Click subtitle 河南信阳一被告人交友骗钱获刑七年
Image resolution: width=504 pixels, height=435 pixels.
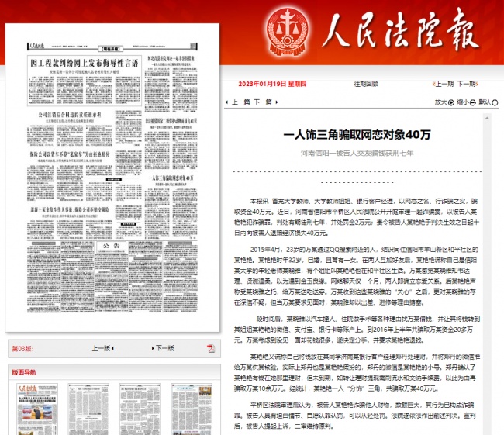357,153
